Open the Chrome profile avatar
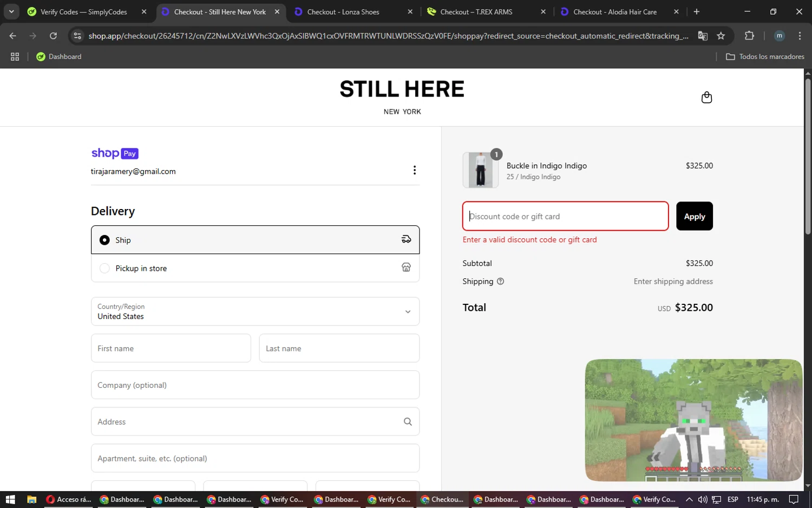812x508 pixels. [780, 36]
